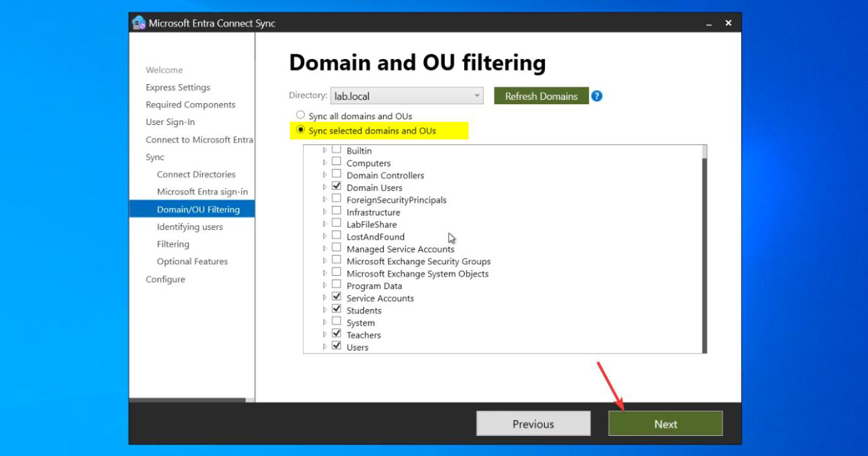Open Identifying users step
The height and width of the screenshot is (456, 868).
click(x=190, y=227)
